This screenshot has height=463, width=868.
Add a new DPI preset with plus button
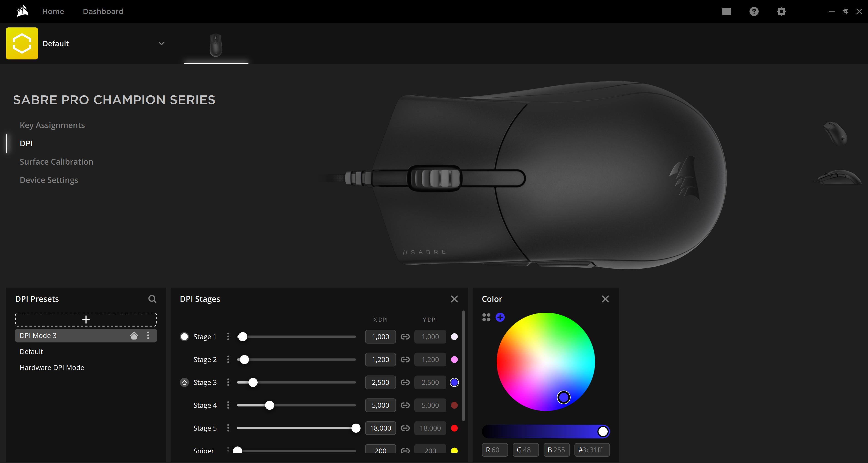click(x=86, y=319)
